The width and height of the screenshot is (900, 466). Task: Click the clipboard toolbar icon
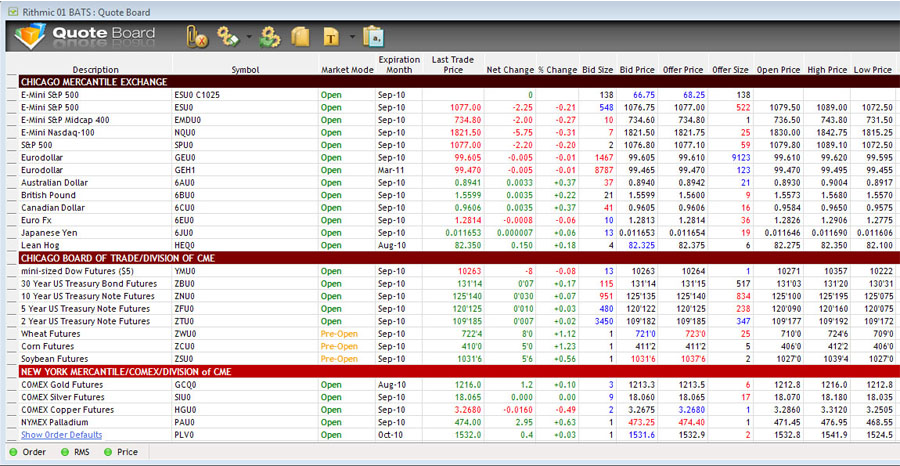tap(374, 37)
